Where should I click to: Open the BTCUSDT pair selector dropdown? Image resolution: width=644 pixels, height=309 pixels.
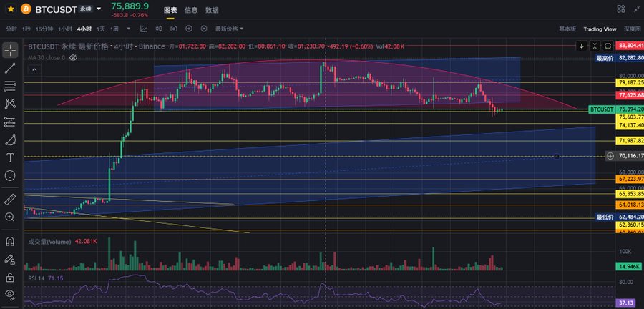click(99, 9)
